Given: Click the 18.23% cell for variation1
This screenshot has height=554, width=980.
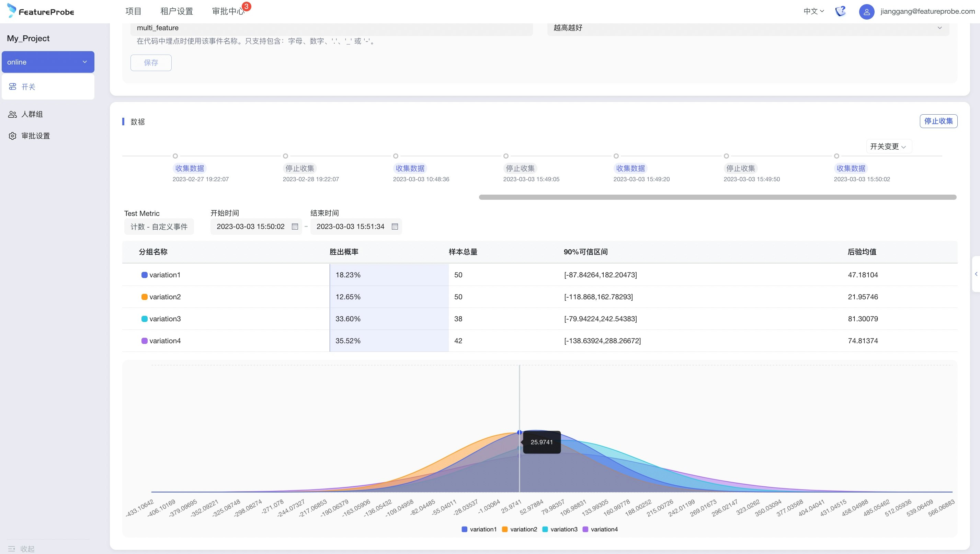Looking at the screenshot, I should pos(389,275).
